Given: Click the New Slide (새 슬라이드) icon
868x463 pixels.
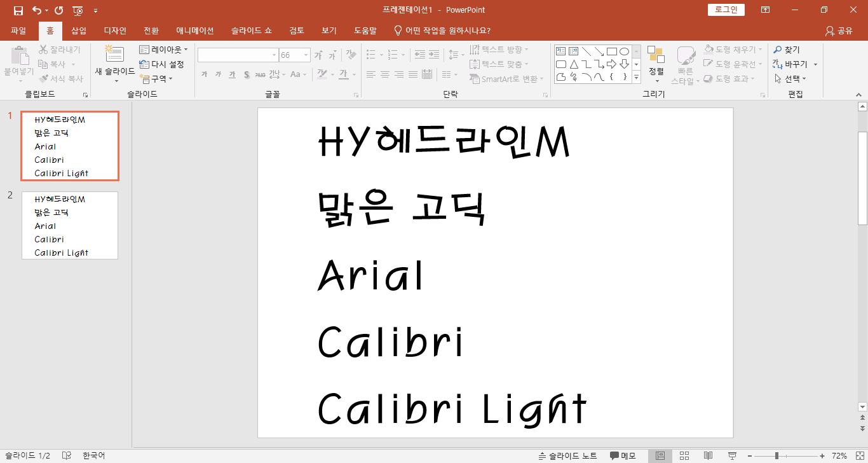Looking at the screenshot, I should 114,55.
